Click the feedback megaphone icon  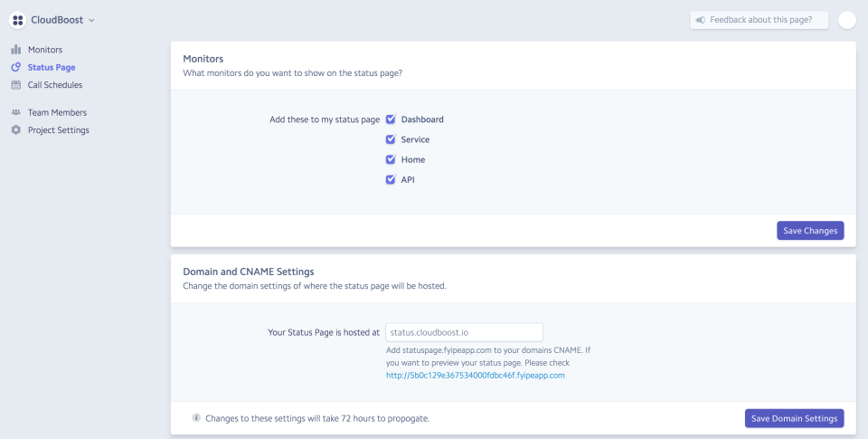[x=700, y=20]
